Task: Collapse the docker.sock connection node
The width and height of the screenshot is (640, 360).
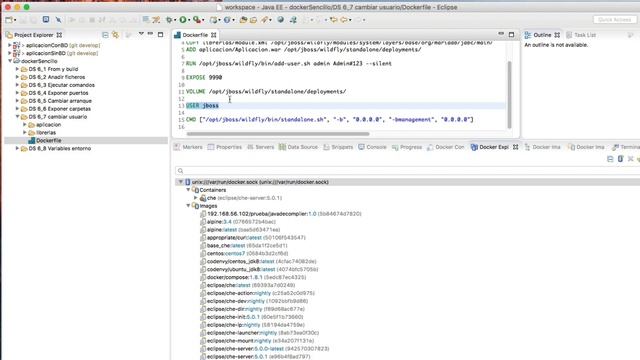Action: pyautogui.click(x=180, y=182)
